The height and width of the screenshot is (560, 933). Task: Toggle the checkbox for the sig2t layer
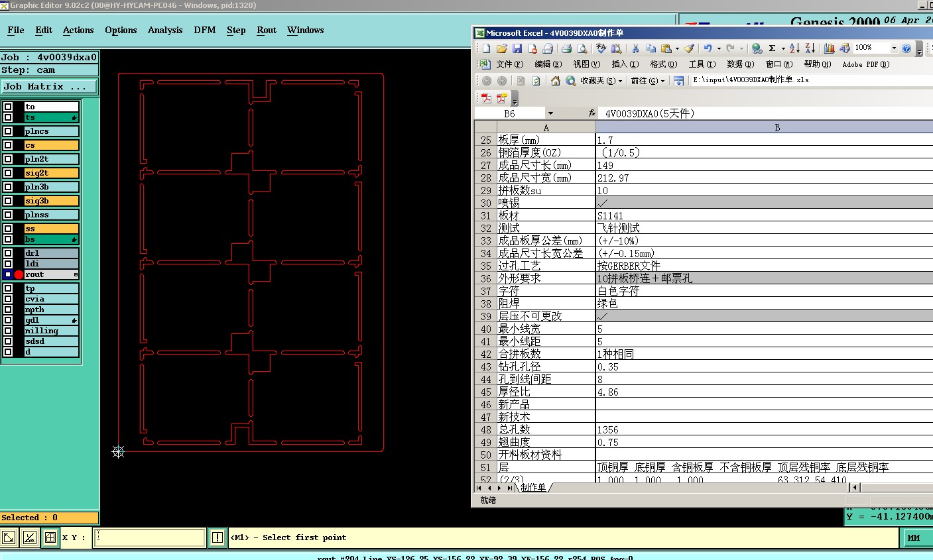[8, 173]
